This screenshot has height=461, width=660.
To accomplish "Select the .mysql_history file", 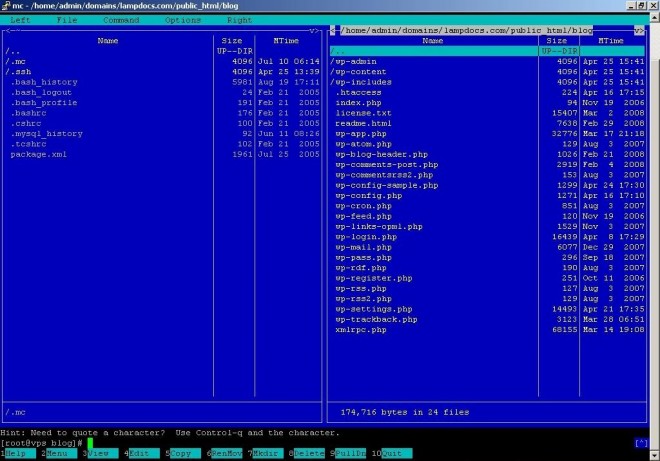I will coord(162,134).
